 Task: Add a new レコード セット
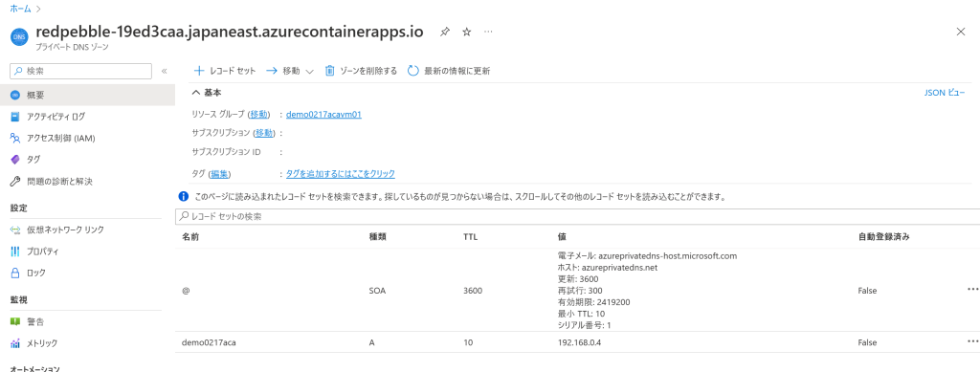225,71
